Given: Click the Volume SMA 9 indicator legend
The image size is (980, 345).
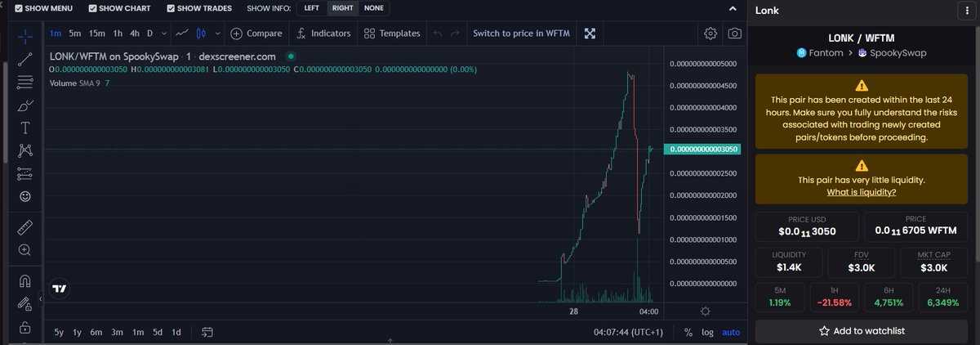Looking at the screenshot, I should 80,83.
